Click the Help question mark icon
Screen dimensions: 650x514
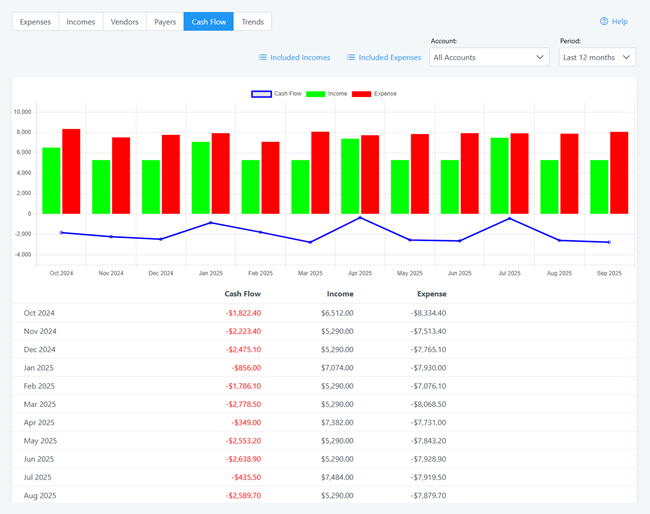click(x=604, y=21)
